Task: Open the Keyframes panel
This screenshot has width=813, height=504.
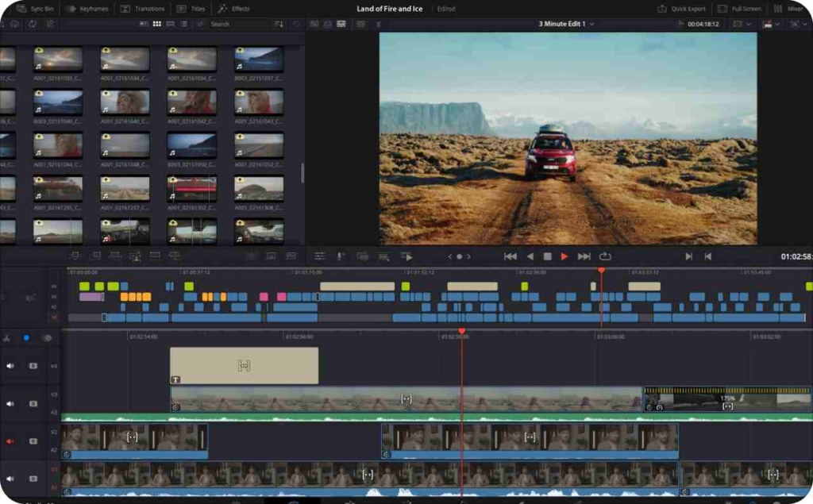Action: point(83,9)
